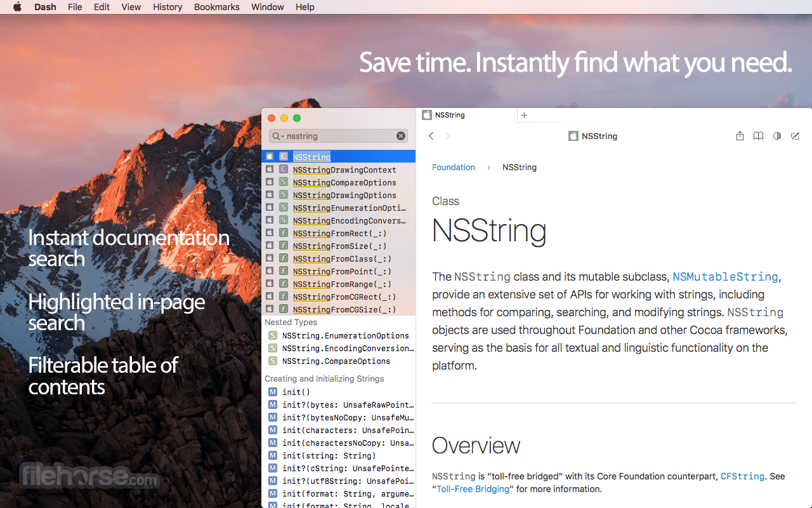Select NSStringFromRange(_:) result
Screen dimensions: 812x508
(x=339, y=284)
